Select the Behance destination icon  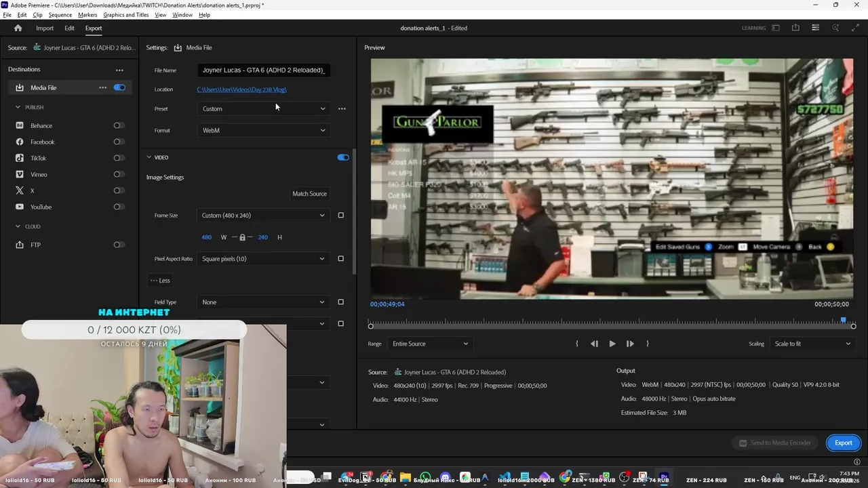(20, 125)
